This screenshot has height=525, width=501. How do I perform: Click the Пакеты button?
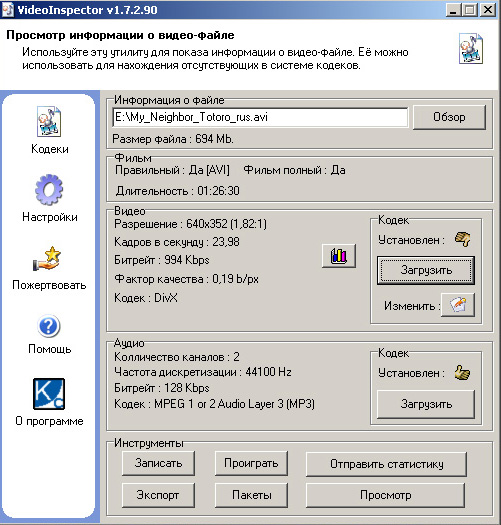pyautogui.click(x=252, y=495)
